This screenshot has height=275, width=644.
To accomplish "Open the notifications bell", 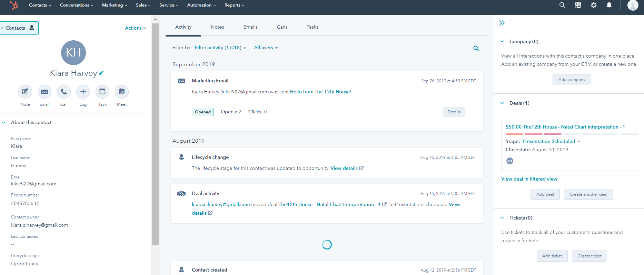I will pyautogui.click(x=609, y=5).
